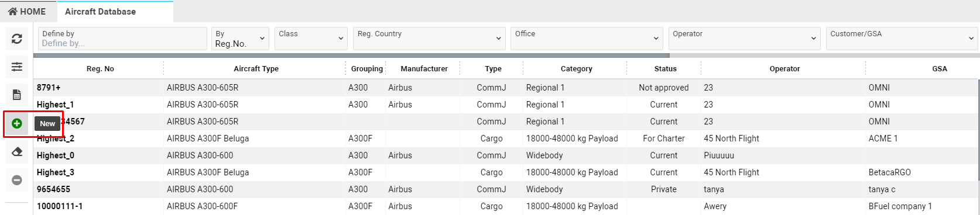Click the HOME tab with house icon
Image resolution: width=980 pixels, height=215 pixels.
coord(27,12)
